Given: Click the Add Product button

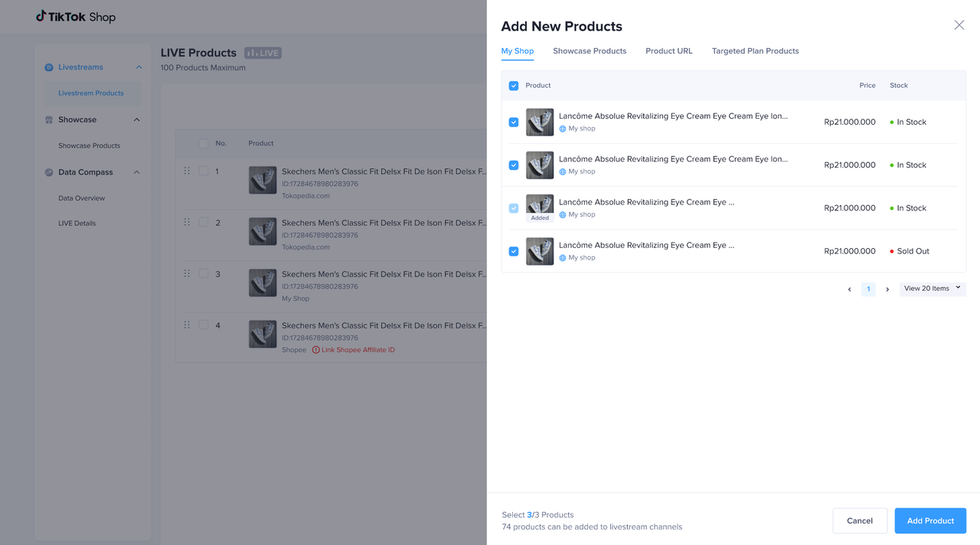Looking at the screenshot, I should pyautogui.click(x=930, y=521).
